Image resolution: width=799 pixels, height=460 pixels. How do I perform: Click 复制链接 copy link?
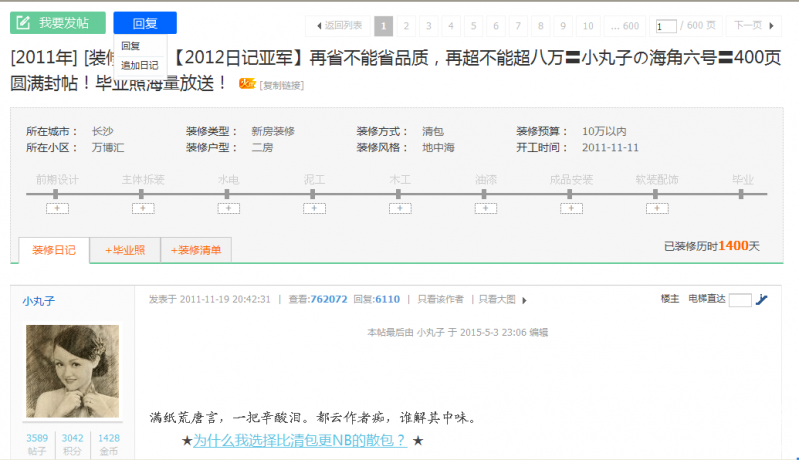click(x=281, y=85)
